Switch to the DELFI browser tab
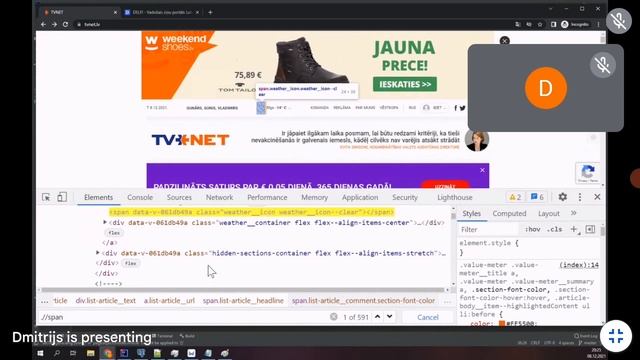 click(161, 12)
